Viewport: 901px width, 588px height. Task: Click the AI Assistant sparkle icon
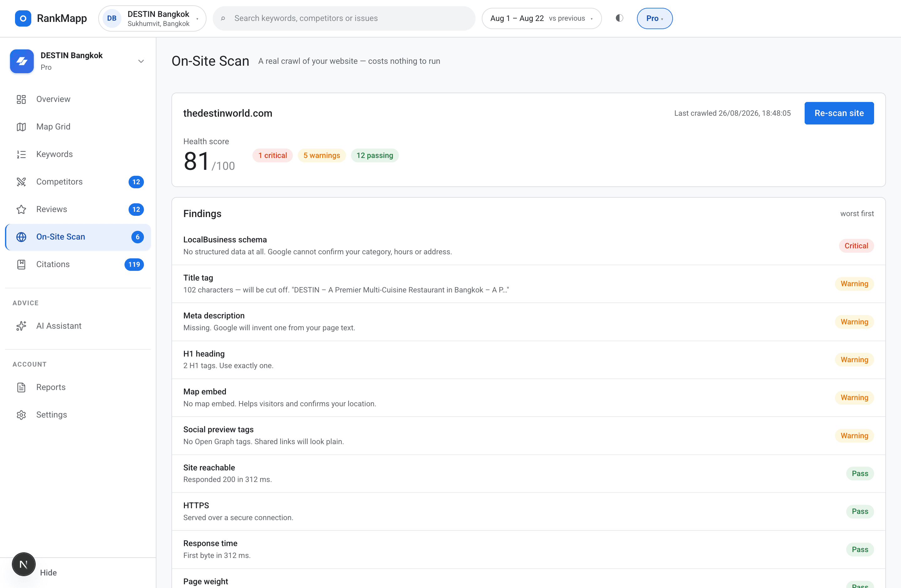tap(21, 326)
